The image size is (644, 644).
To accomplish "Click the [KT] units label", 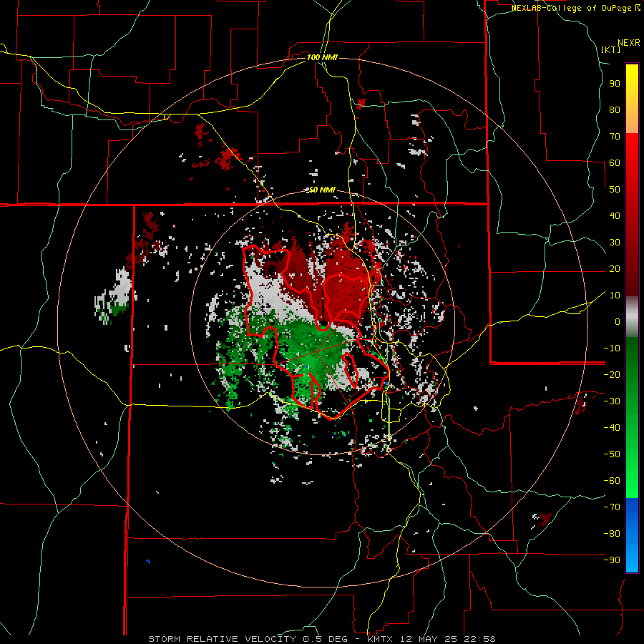I will pos(611,49).
